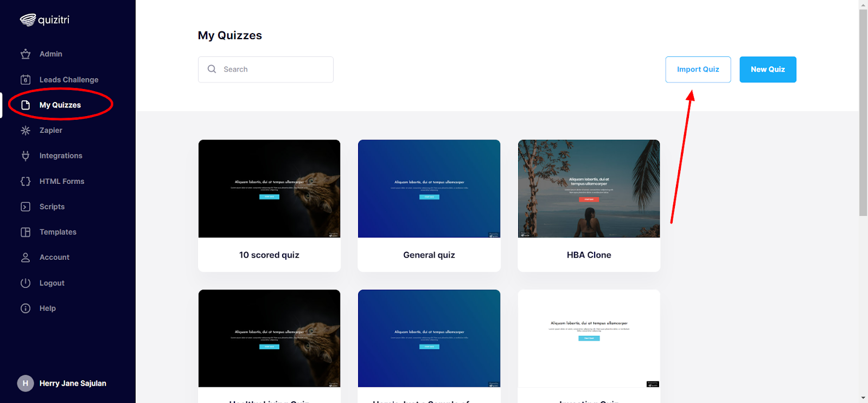Image resolution: width=868 pixels, height=403 pixels.
Task: Open the HBA Clone thumbnail
Action: coord(589,189)
